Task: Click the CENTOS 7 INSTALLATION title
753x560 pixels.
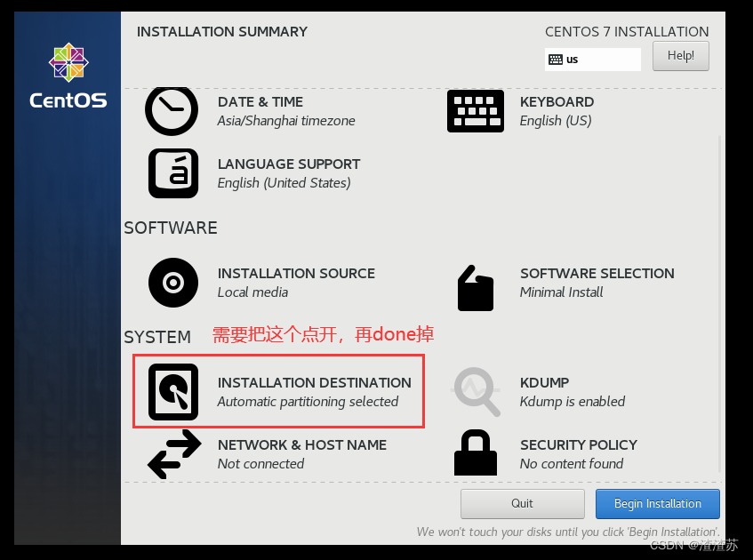Action: (x=627, y=32)
